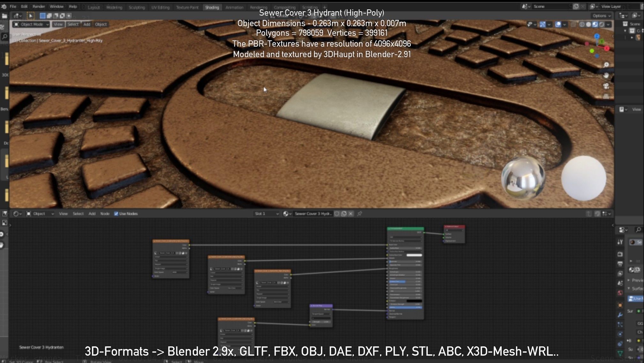Screen dimensions: 644x363
Task: Switch to the Layout workspace tab
Action: (94, 7)
